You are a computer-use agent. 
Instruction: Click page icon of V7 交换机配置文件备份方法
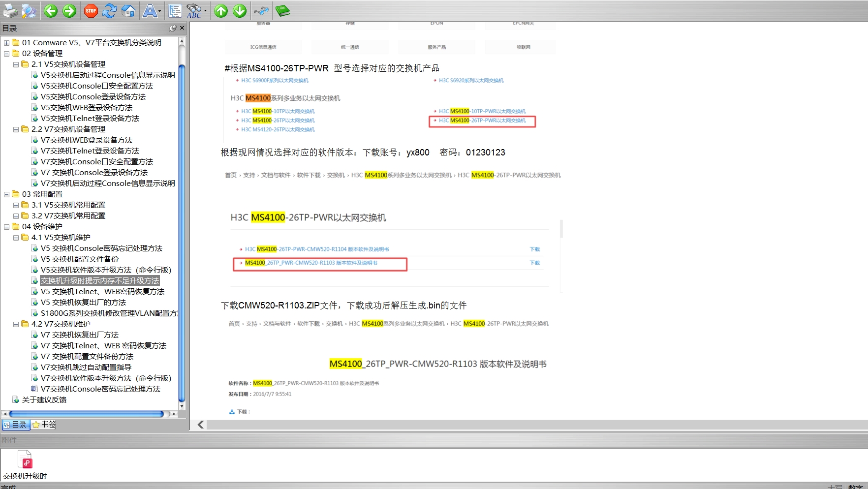click(34, 357)
